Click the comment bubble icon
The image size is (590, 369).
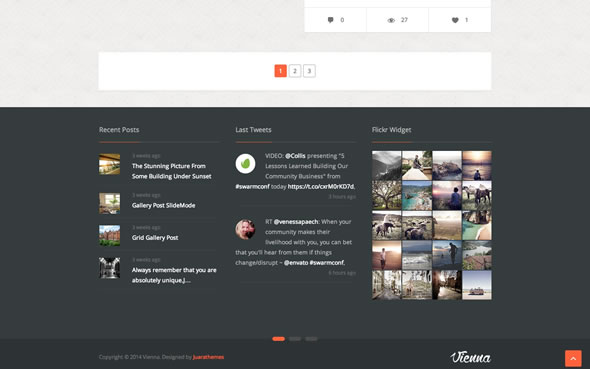tap(330, 20)
